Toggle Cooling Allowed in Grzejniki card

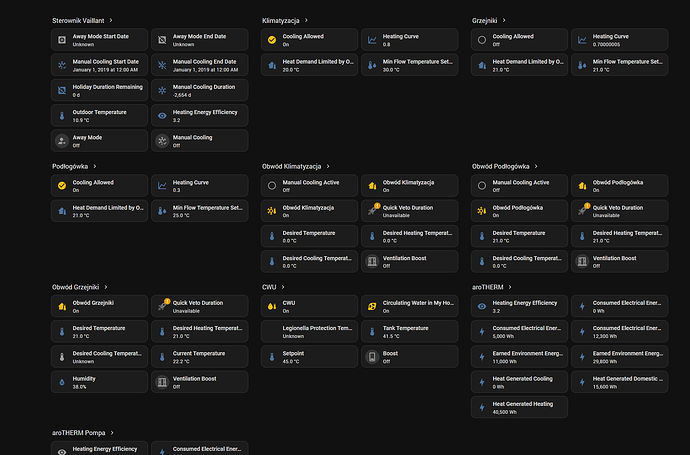pyautogui.click(x=482, y=40)
